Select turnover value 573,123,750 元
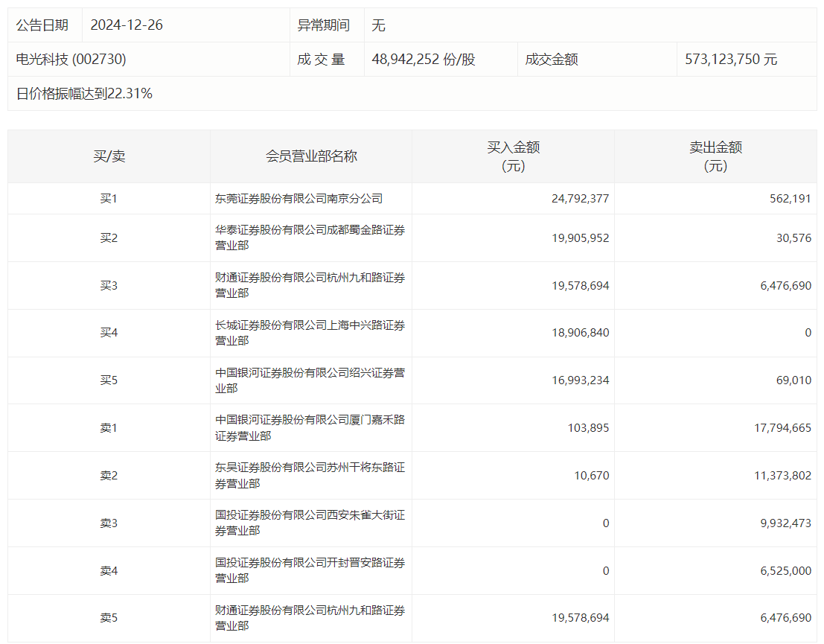Viewport: 824px width, 644px height. pyautogui.click(x=731, y=60)
